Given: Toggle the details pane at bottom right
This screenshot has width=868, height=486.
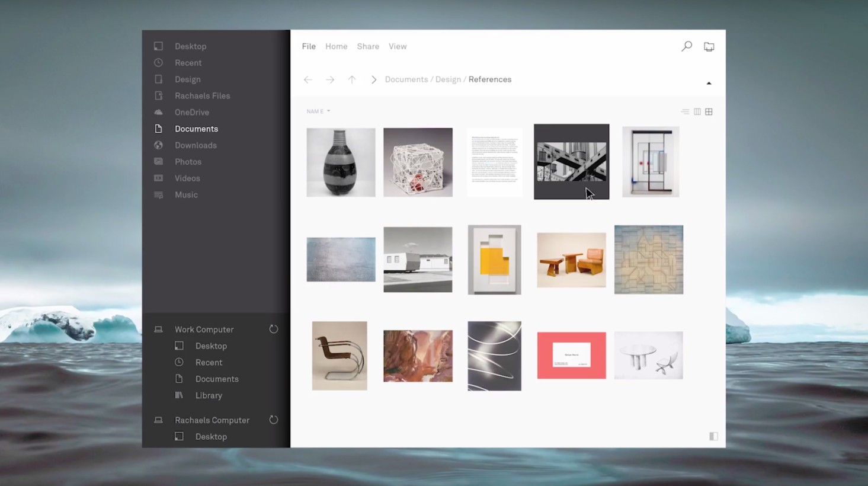Looking at the screenshot, I should coord(713,436).
